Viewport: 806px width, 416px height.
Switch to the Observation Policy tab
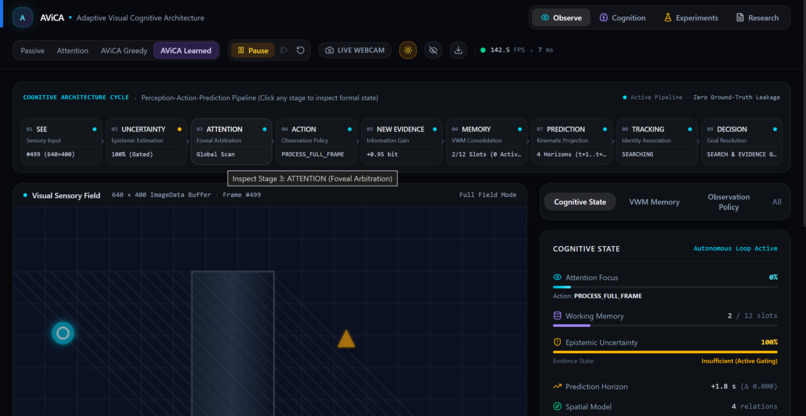(x=728, y=202)
